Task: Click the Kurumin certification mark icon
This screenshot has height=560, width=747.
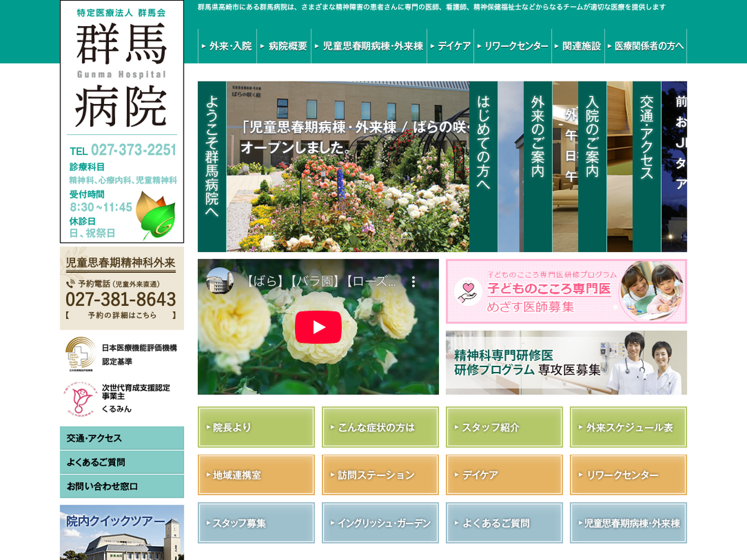Action: 80,399
